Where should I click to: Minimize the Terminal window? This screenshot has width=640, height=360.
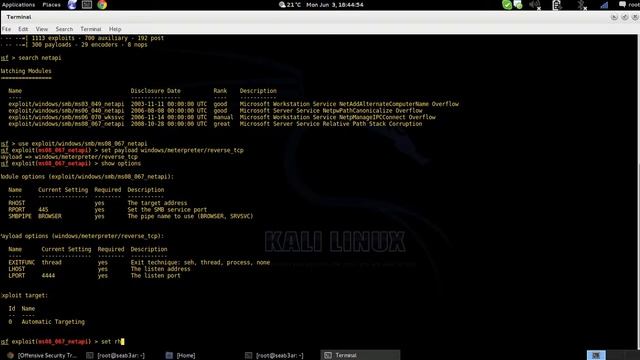(x=614, y=17)
